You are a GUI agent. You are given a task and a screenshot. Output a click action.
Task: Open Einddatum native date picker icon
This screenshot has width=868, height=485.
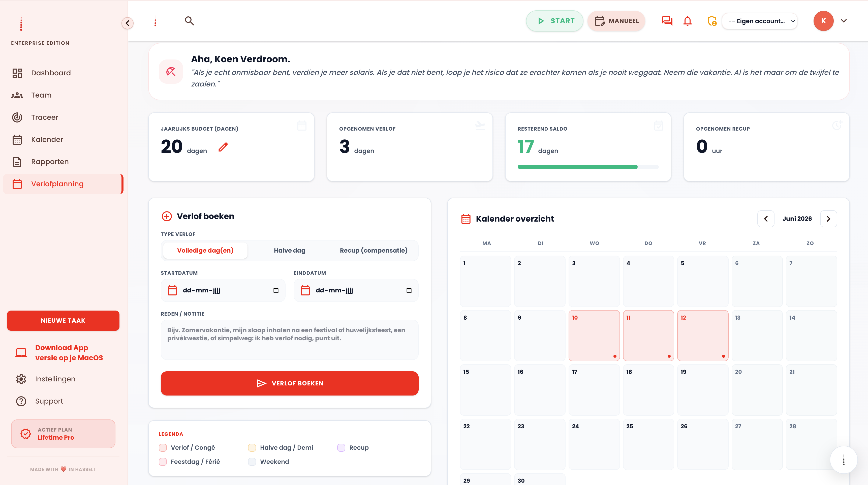(x=409, y=290)
